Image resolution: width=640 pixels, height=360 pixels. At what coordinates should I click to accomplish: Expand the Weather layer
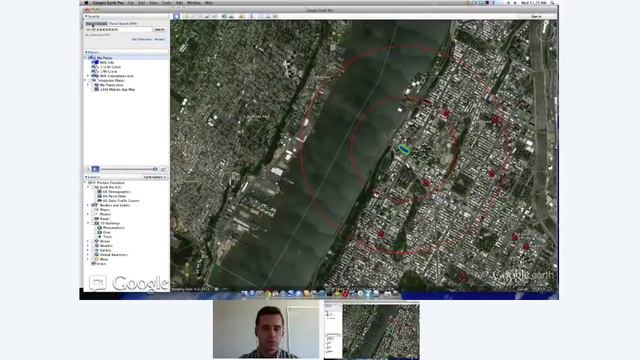[x=88, y=246]
